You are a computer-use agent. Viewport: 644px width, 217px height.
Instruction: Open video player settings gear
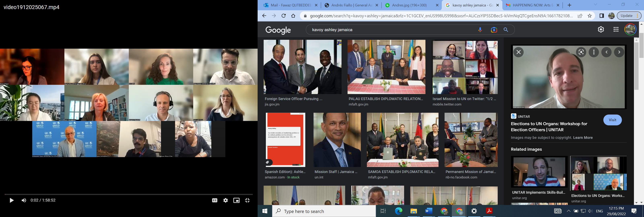(225, 200)
